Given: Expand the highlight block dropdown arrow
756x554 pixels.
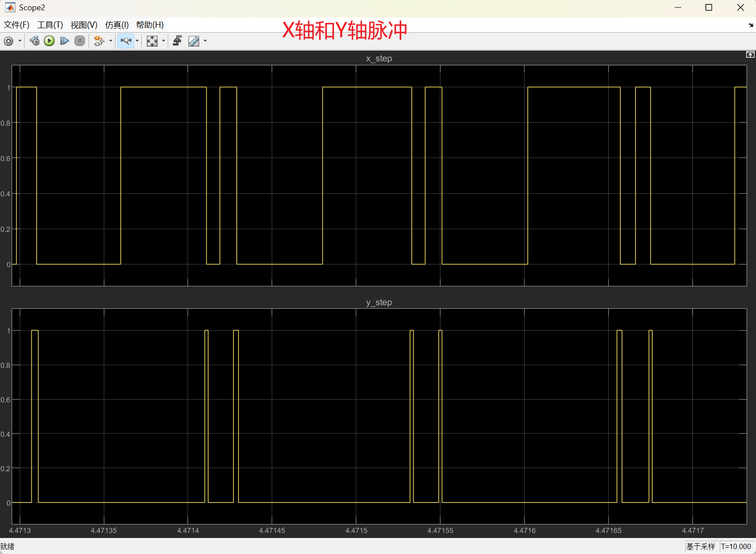Looking at the screenshot, I should pyautogui.click(x=111, y=41).
